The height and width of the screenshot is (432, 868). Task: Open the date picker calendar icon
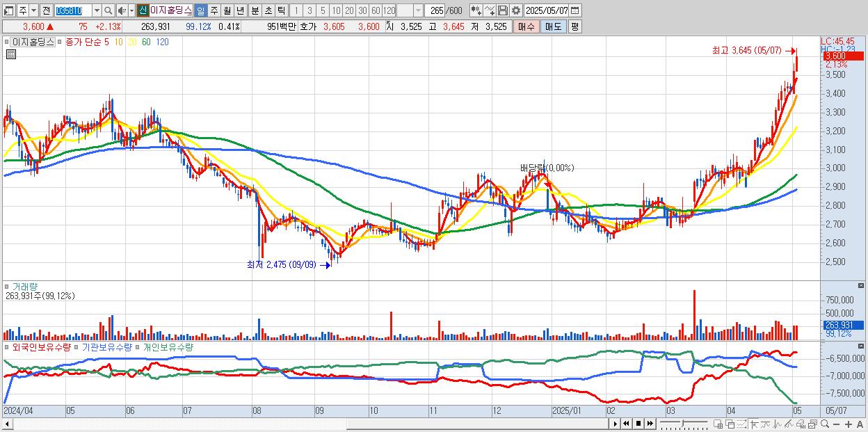point(574,10)
